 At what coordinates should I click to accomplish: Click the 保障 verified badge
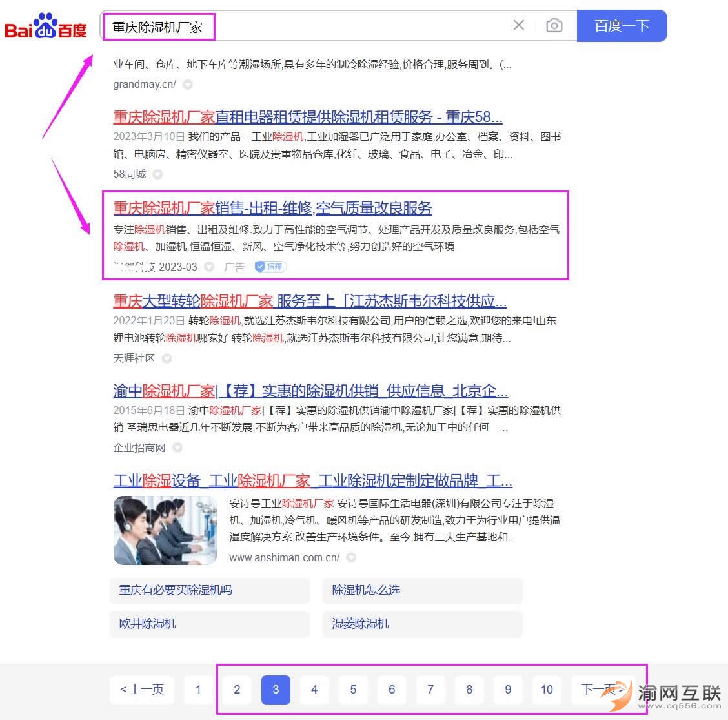point(270,267)
